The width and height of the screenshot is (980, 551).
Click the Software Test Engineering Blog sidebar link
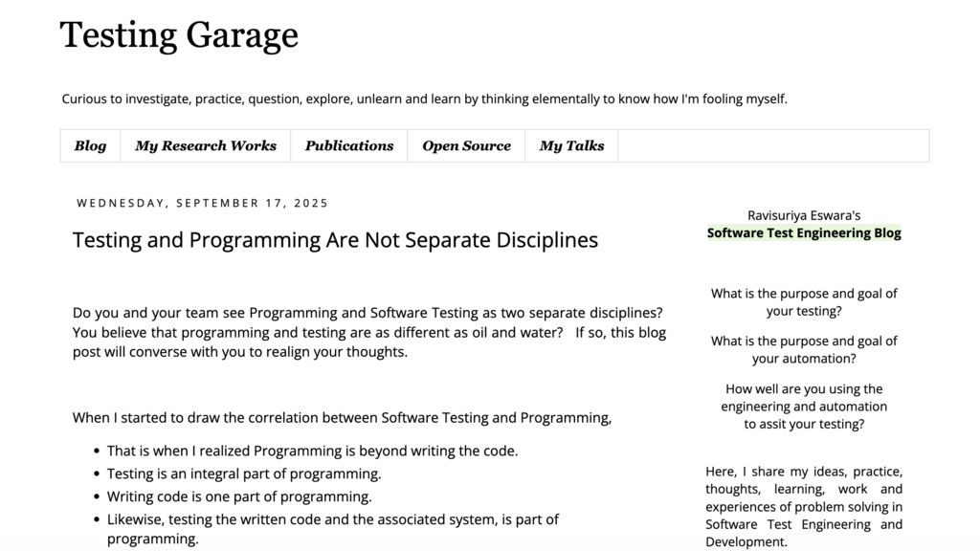804,232
